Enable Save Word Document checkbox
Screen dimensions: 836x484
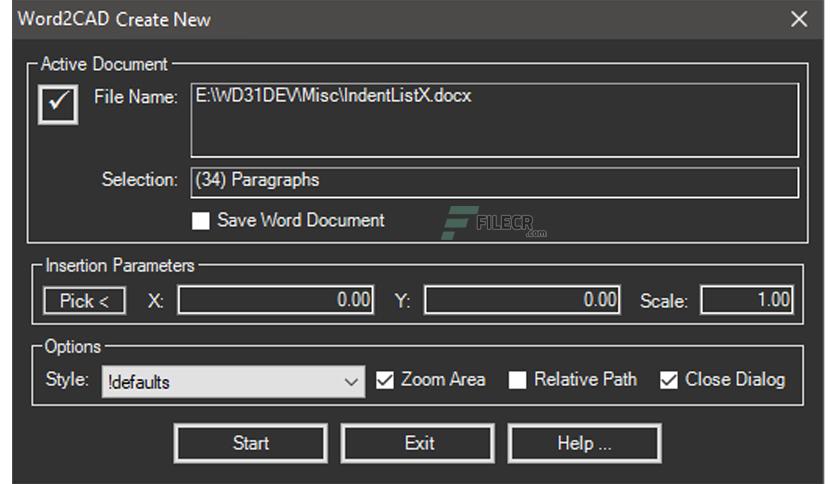[x=200, y=221]
